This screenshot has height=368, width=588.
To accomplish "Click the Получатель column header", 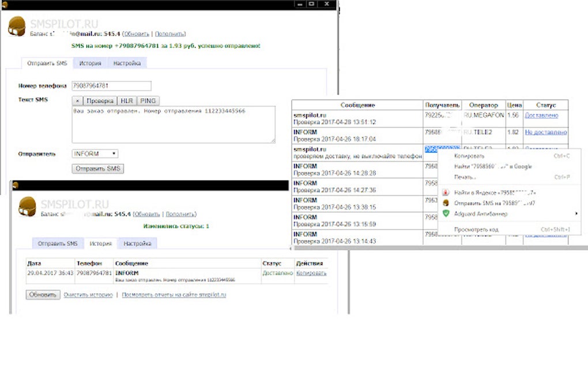I will pyautogui.click(x=442, y=105).
